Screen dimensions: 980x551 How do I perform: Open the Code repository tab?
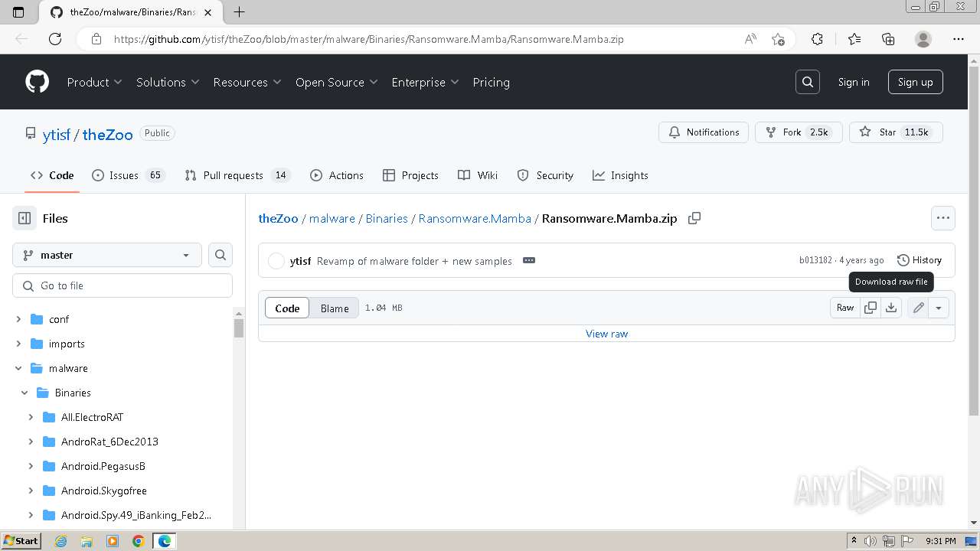pyautogui.click(x=52, y=175)
